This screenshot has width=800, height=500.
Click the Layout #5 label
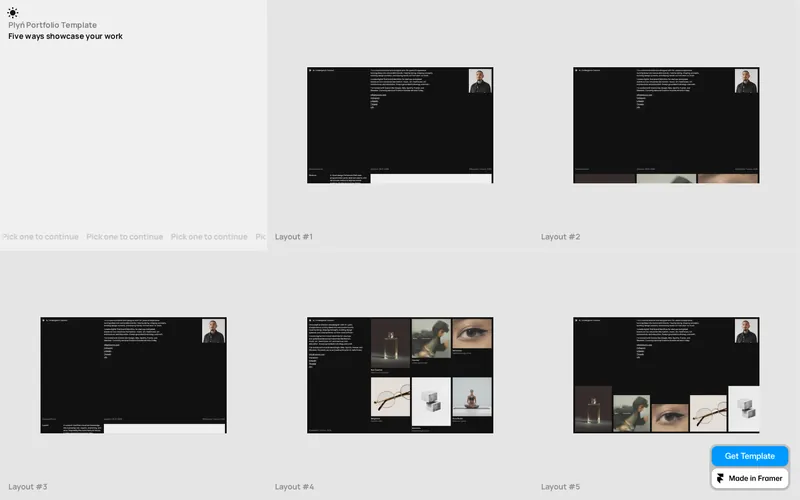560,487
